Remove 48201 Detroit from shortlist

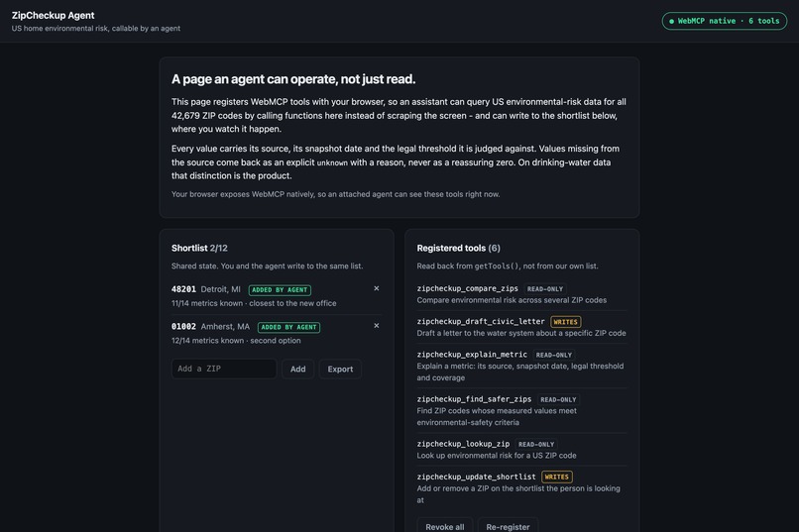click(x=376, y=288)
